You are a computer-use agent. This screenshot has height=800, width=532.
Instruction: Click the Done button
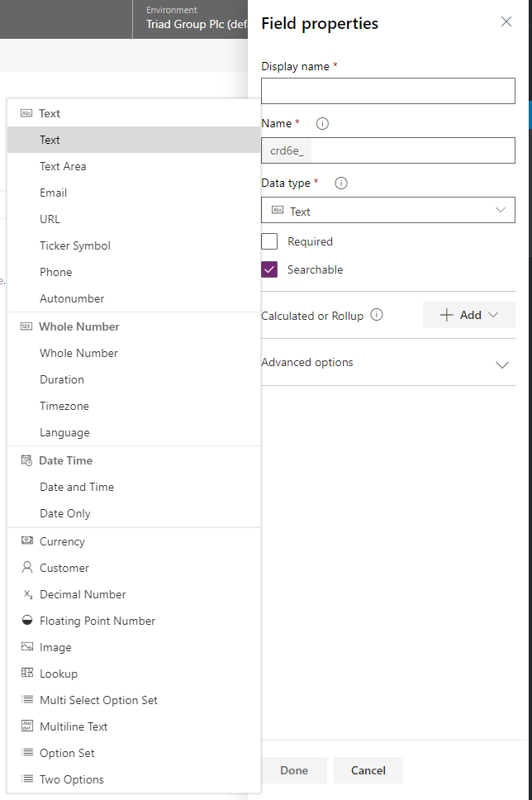[294, 770]
